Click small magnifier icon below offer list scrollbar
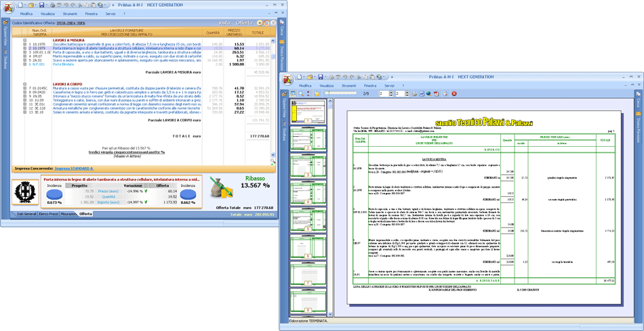Screen dimensions: 644x331 [x=273, y=161]
